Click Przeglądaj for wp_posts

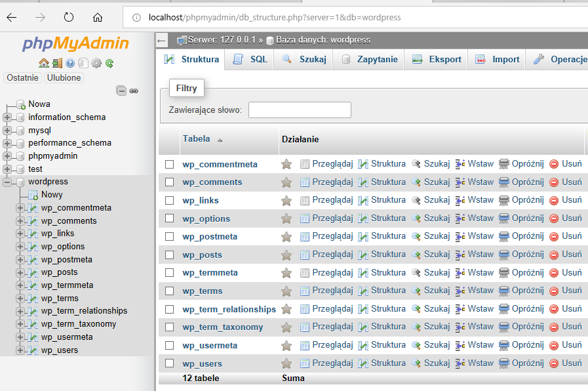pyautogui.click(x=326, y=255)
